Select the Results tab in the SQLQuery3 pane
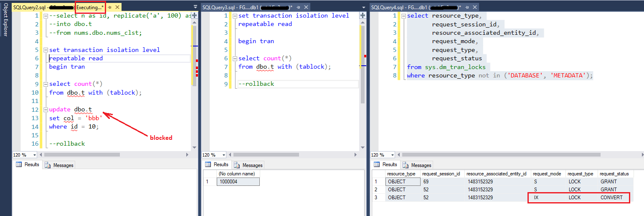Image resolution: width=644 pixels, height=216 pixels. [216, 165]
